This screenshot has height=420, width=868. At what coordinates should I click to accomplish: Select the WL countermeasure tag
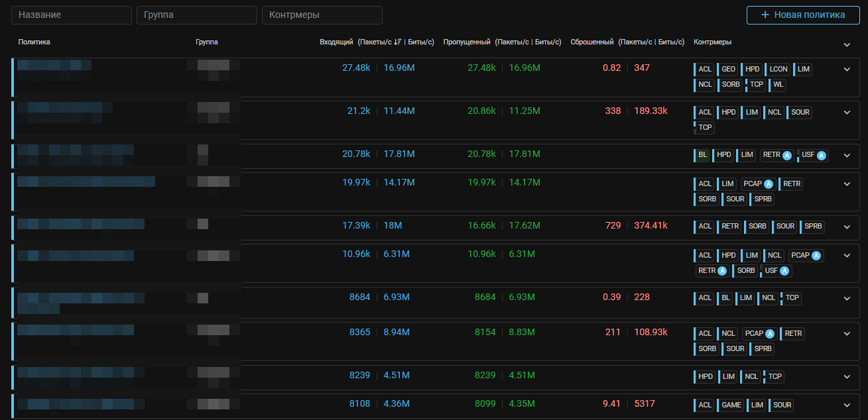coord(778,85)
